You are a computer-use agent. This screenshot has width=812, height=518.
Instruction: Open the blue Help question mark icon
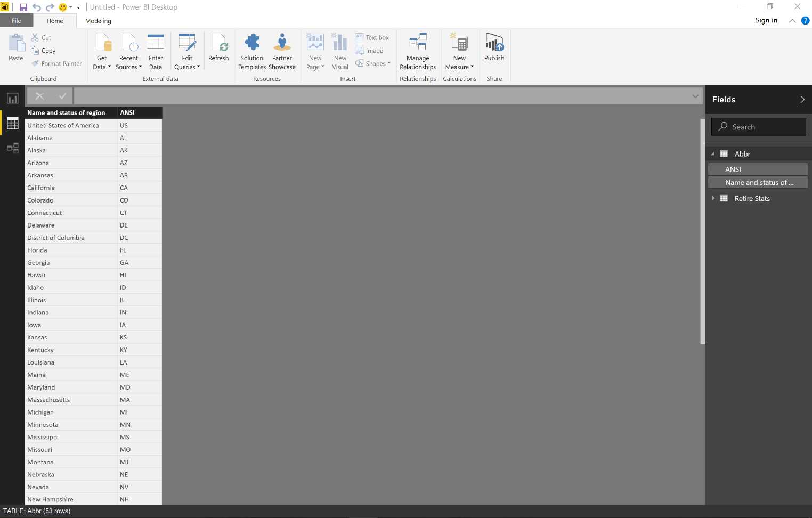click(805, 21)
